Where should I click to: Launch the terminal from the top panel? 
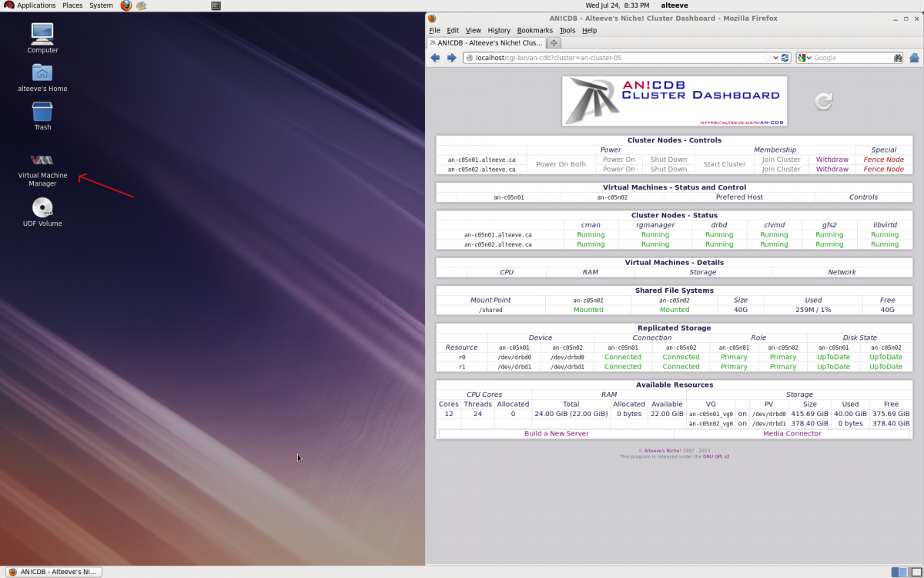[x=216, y=5]
